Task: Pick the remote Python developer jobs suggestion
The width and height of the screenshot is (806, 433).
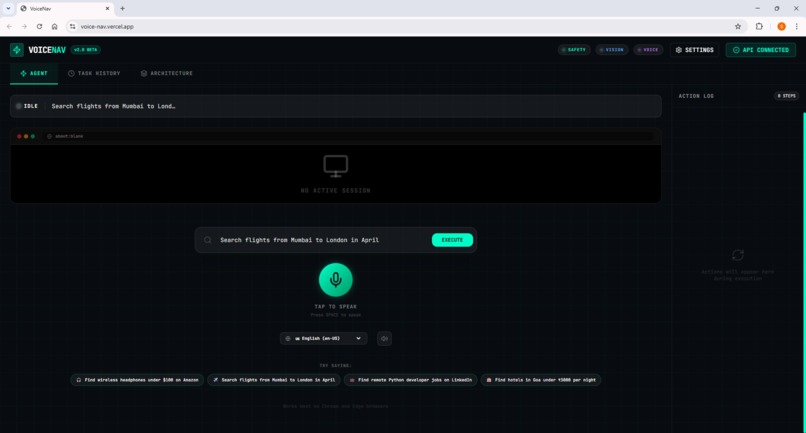Action: [411, 380]
